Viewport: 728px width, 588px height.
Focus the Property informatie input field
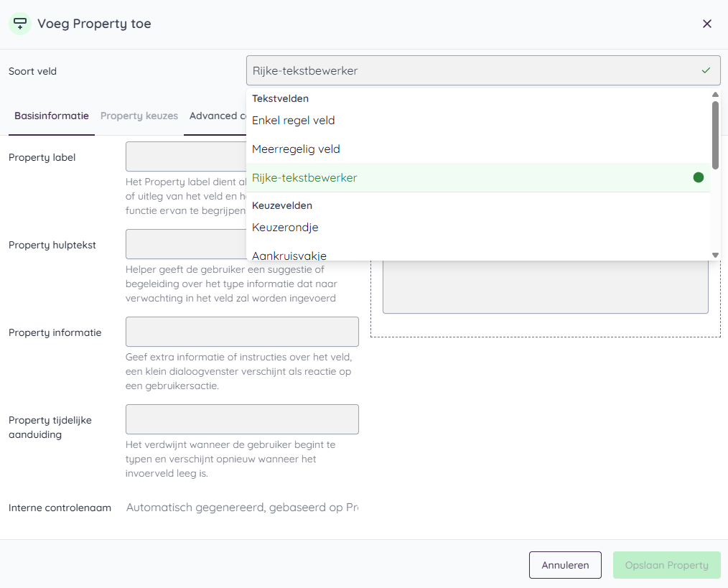click(x=242, y=332)
